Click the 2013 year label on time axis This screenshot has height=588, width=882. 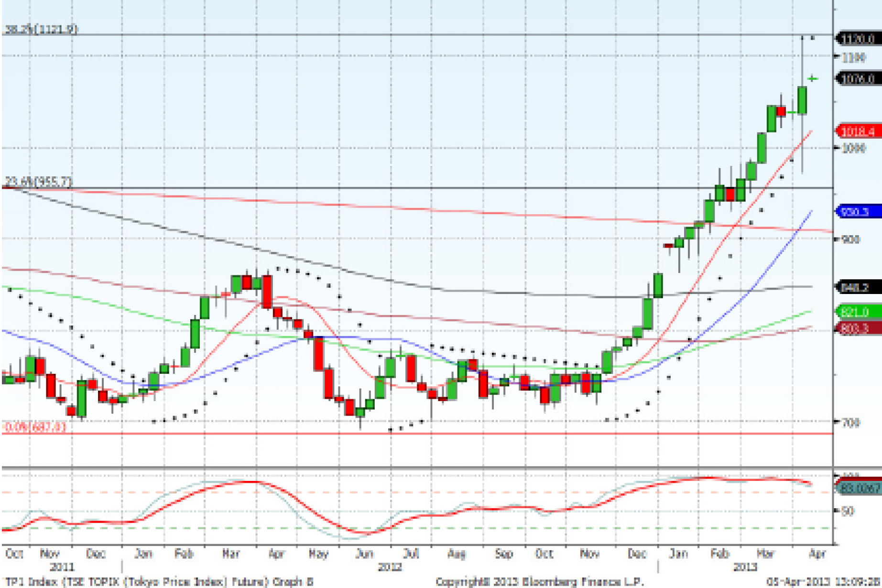pos(745,567)
